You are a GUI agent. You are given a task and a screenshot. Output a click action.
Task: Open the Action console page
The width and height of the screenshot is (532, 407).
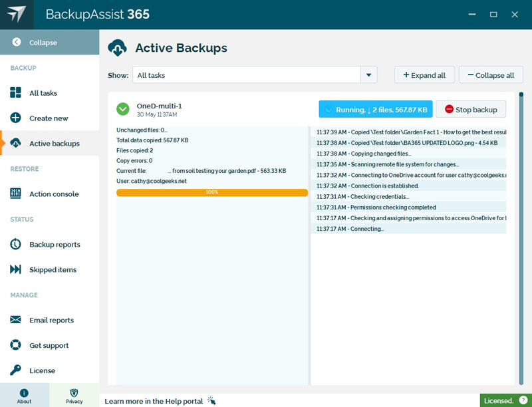pyautogui.click(x=49, y=194)
